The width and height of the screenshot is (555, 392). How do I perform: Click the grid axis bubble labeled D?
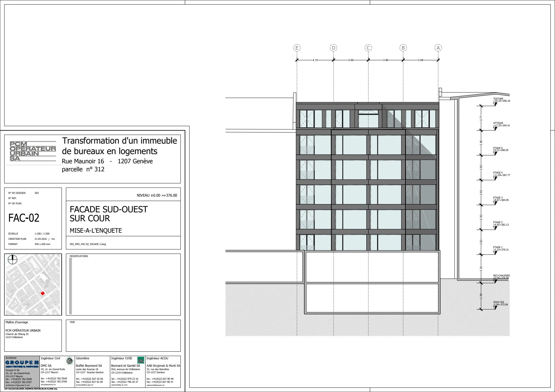coord(333,48)
